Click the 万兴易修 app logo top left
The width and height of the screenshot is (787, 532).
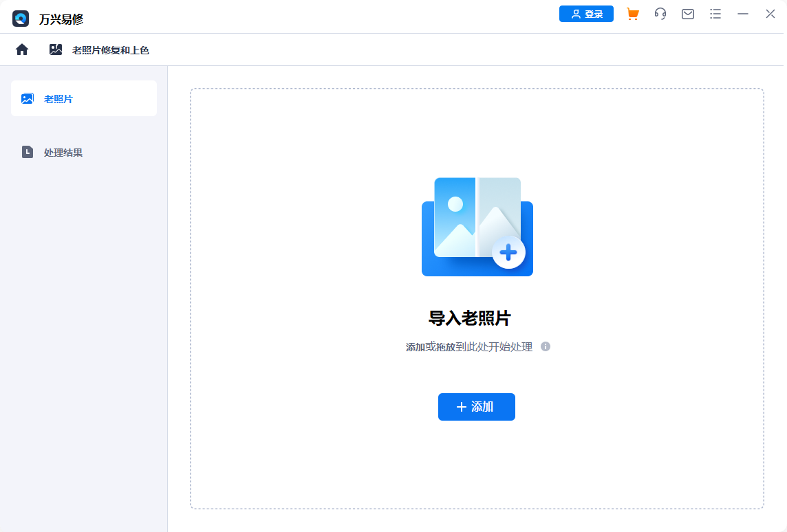(x=21, y=18)
